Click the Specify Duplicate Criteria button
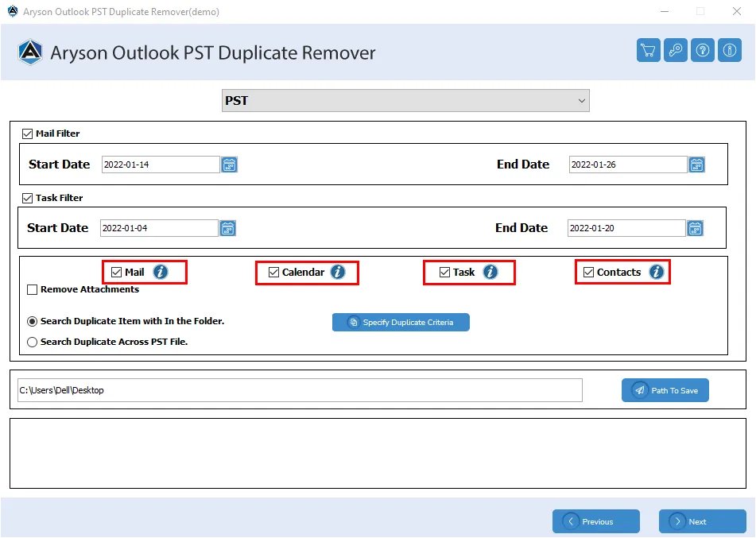Image resolution: width=756 pixels, height=538 pixels. point(401,323)
